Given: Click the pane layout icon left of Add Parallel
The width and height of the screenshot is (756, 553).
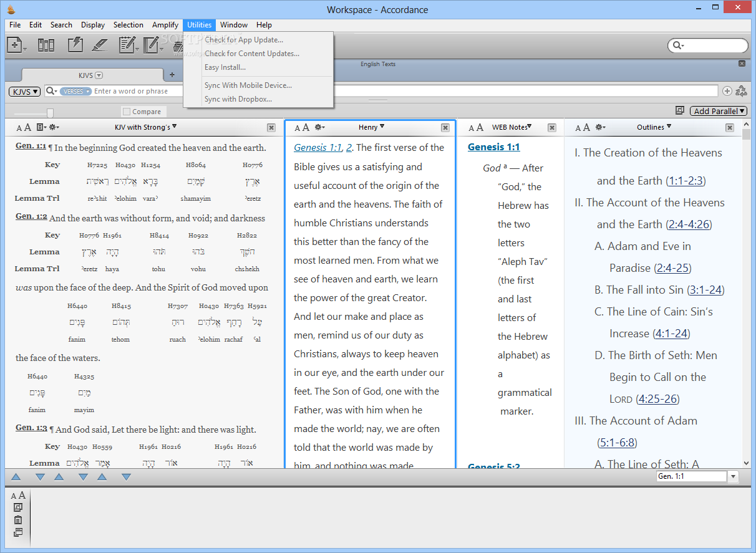Looking at the screenshot, I should 680,111.
